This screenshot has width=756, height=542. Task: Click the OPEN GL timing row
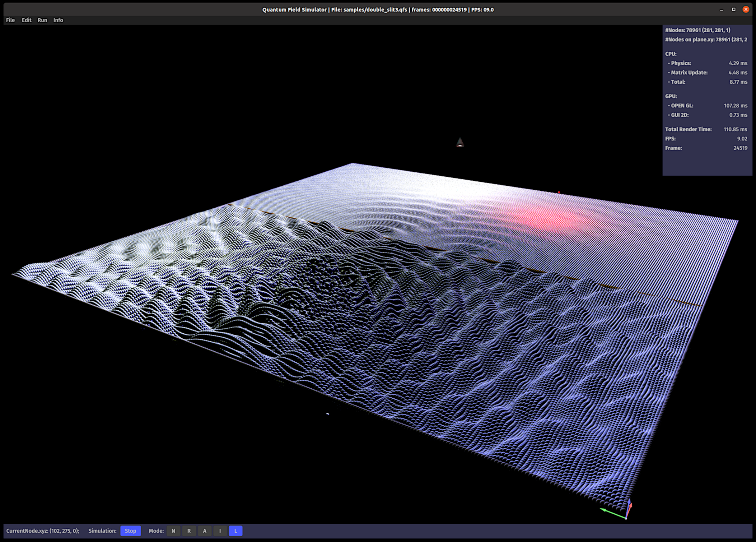pyautogui.click(x=706, y=106)
